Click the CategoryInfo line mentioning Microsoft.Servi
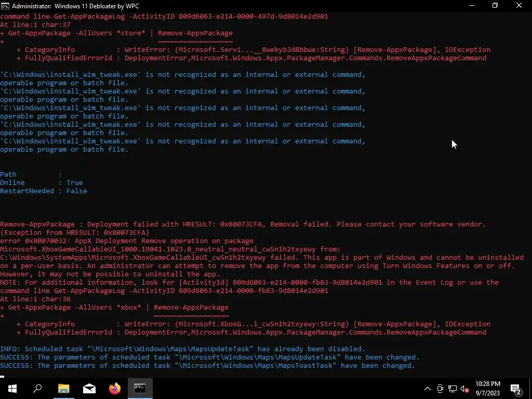 pos(253,49)
